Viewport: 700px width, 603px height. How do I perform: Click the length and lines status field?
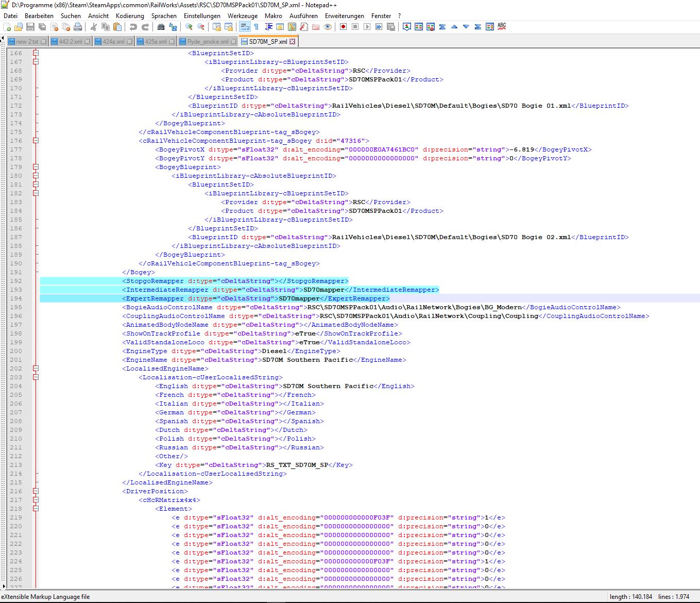point(649,597)
